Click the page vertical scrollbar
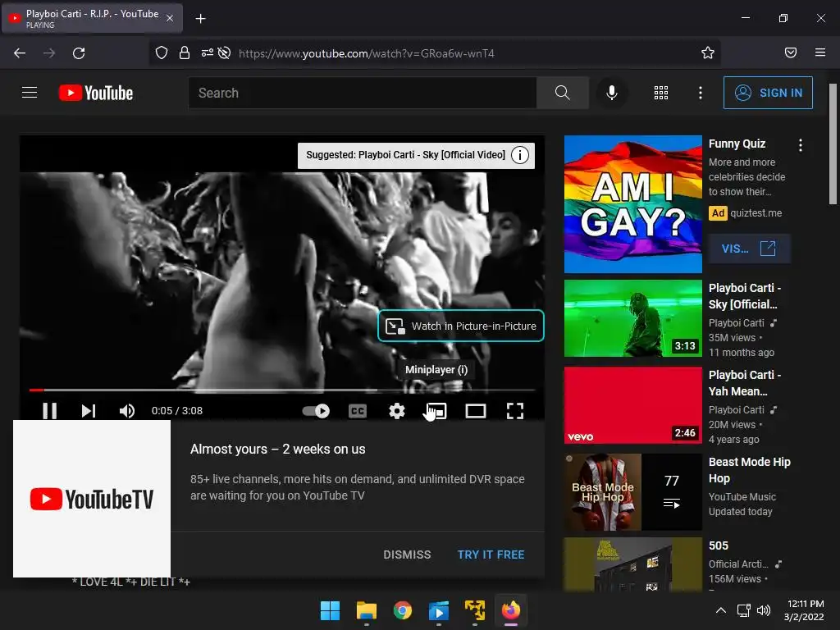 click(833, 144)
